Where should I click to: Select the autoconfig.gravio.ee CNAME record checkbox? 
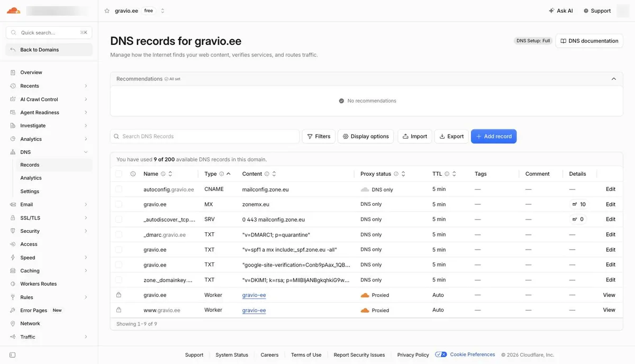tap(119, 189)
